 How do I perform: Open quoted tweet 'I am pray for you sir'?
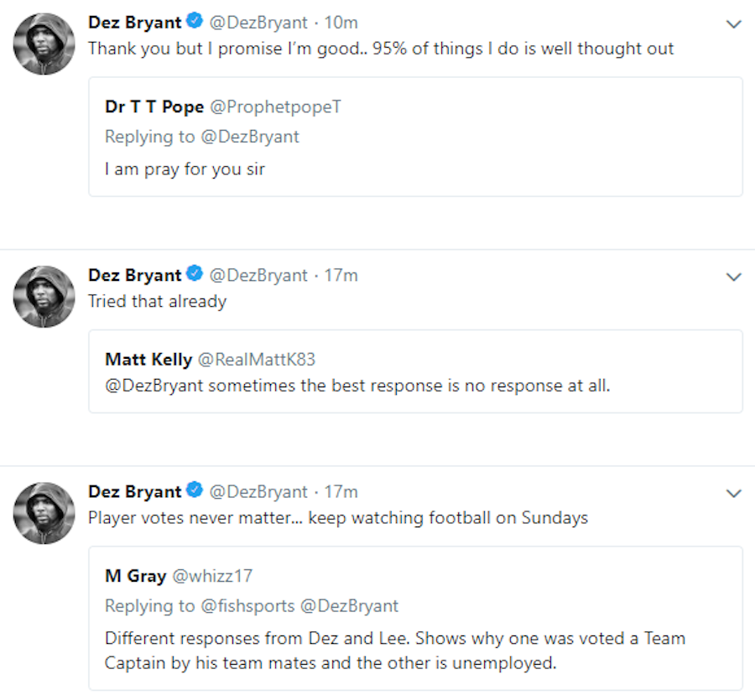point(415,169)
